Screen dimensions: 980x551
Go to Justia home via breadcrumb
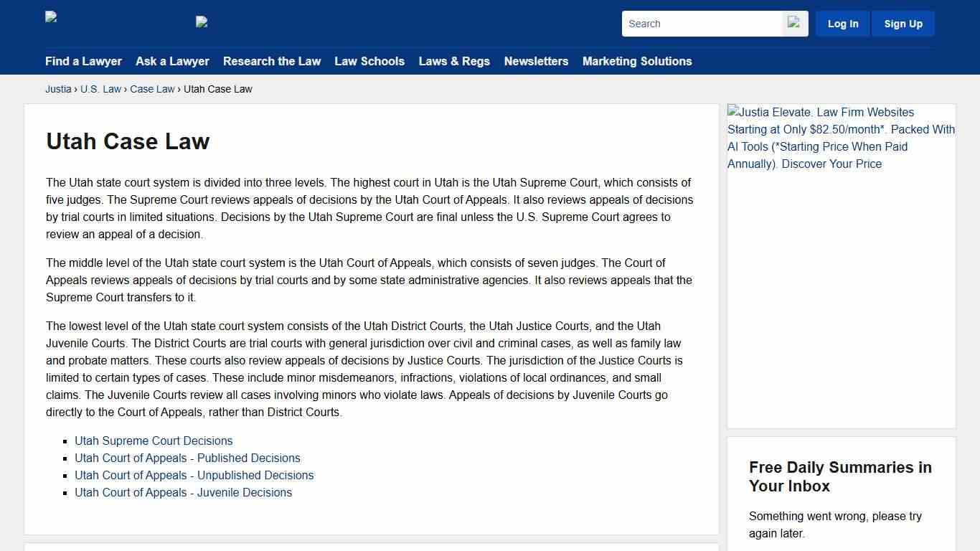click(58, 88)
